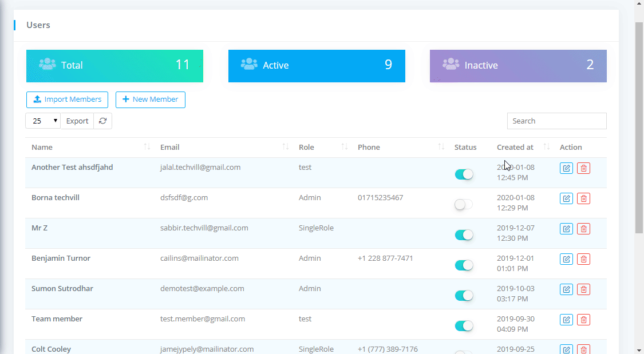Select the Inactive users summary card

click(x=518, y=66)
